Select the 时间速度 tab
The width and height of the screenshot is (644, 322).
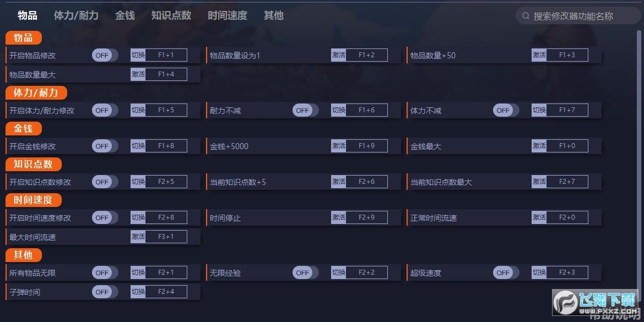click(x=228, y=15)
